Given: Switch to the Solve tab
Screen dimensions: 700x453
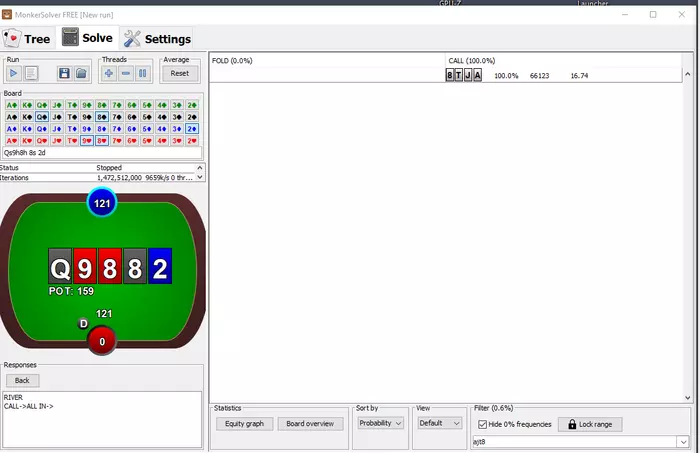Looking at the screenshot, I should [x=88, y=38].
